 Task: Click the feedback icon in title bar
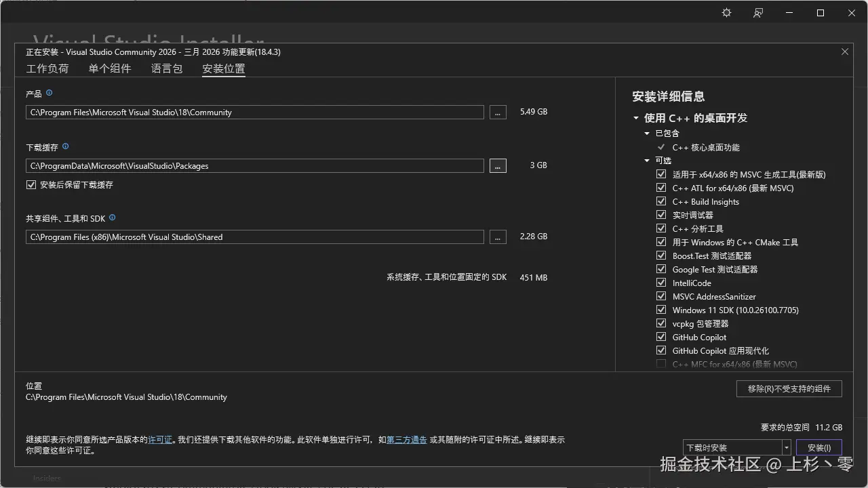[x=758, y=13]
